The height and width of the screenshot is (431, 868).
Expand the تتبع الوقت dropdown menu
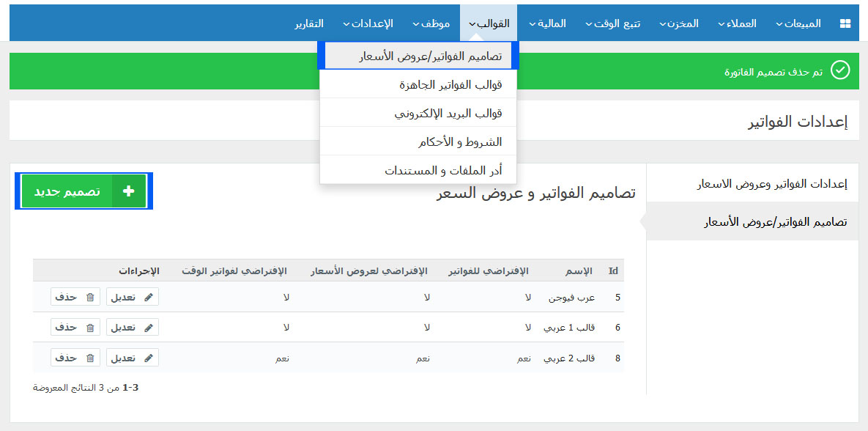tap(613, 23)
